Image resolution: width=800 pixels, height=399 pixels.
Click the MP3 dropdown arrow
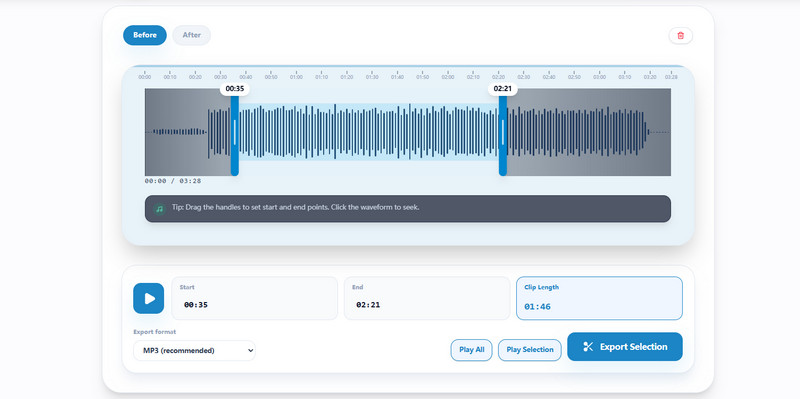coord(250,351)
